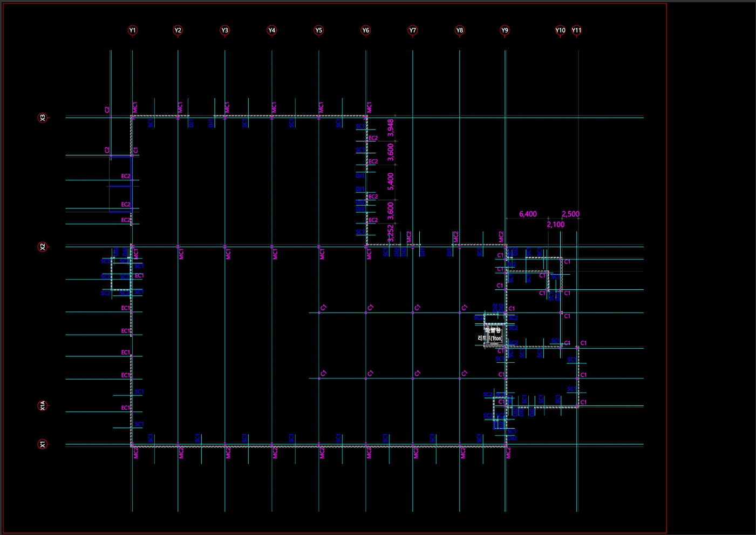Select the 2,500 dimension text
Screen dimensions: 756x535
pos(570,214)
